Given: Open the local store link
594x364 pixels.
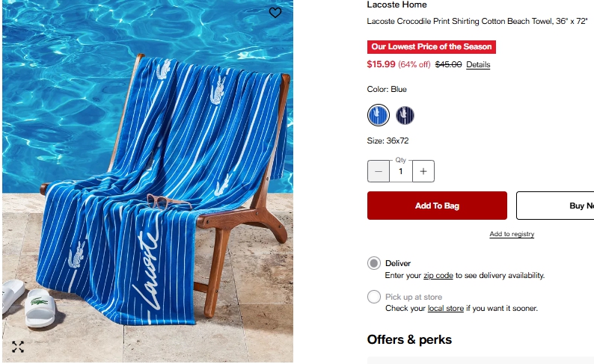Looking at the screenshot, I should pos(446,309).
